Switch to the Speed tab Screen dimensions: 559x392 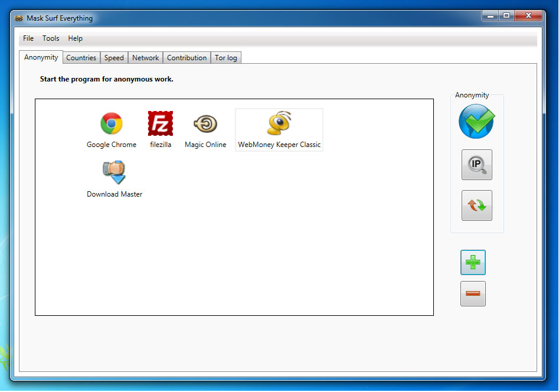[114, 58]
